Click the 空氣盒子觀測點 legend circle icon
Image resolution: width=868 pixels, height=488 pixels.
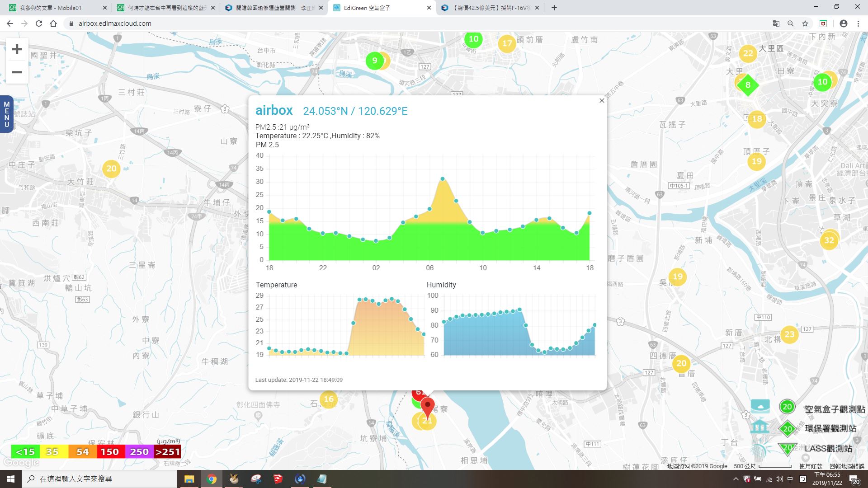[x=787, y=407]
